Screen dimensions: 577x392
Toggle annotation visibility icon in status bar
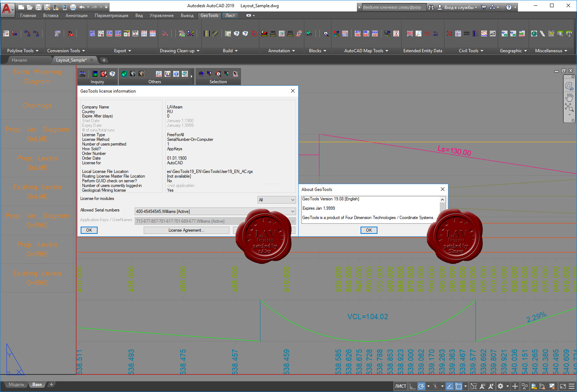point(482,386)
